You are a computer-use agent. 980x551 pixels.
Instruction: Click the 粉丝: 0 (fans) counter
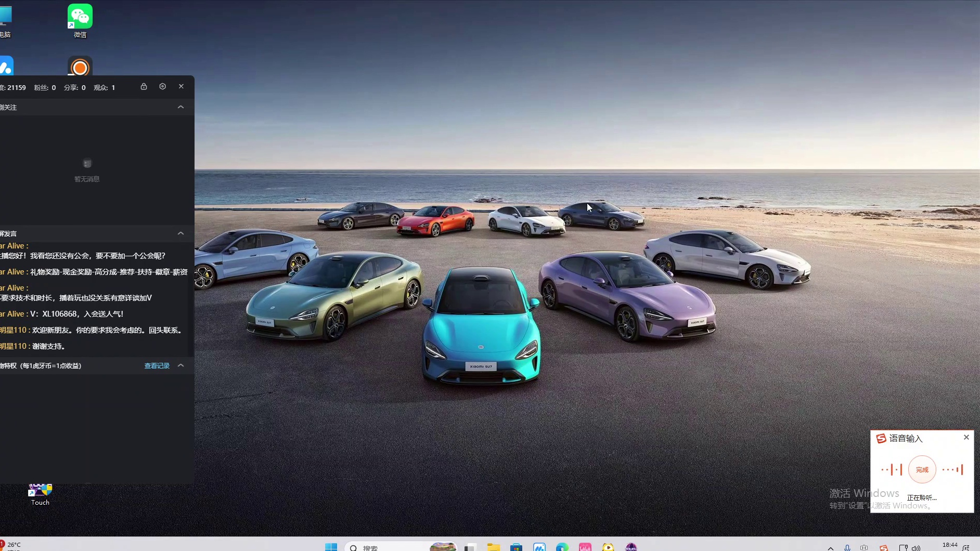point(45,87)
